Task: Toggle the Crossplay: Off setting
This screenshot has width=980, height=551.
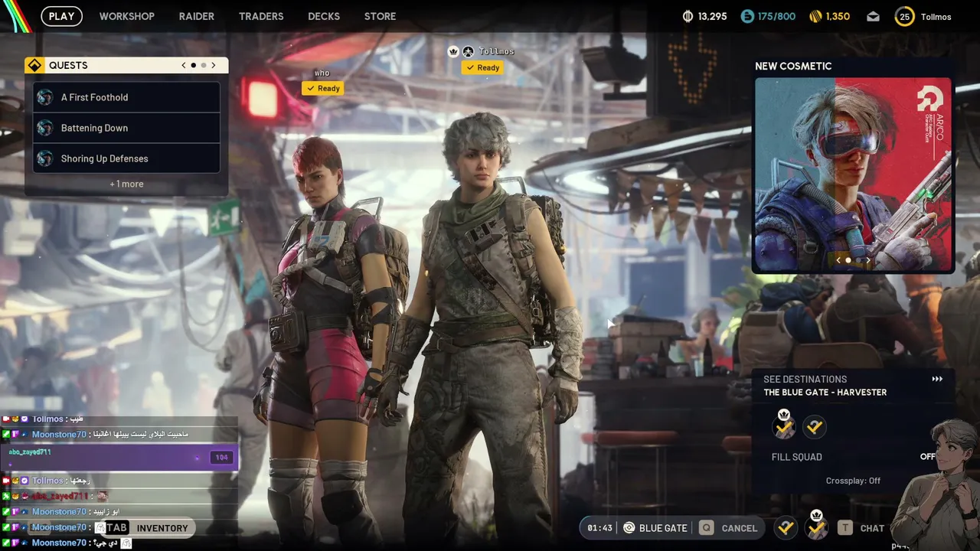Action: point(853,481)
